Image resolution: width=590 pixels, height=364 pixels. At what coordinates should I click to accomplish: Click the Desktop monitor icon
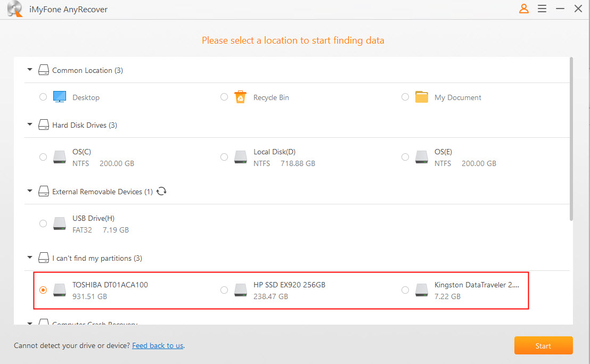(x=60, y=97)
